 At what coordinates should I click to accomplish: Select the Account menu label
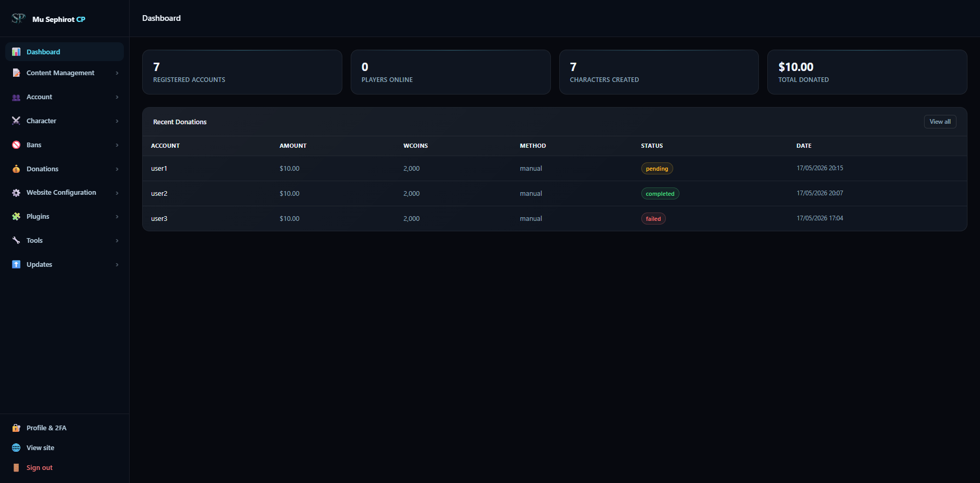click(x=39, y=97)
